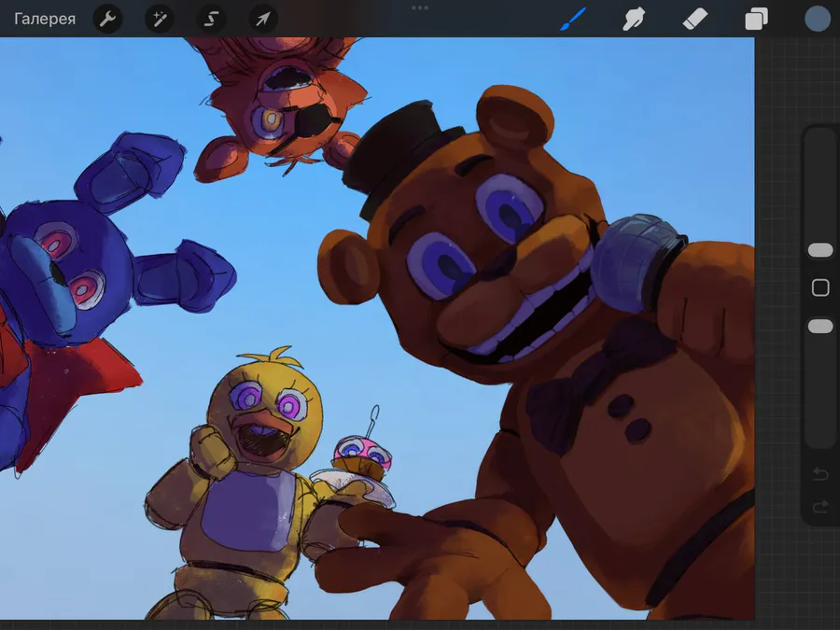Open the active color picker circle
840x630 pixels.
click(818, 20)
